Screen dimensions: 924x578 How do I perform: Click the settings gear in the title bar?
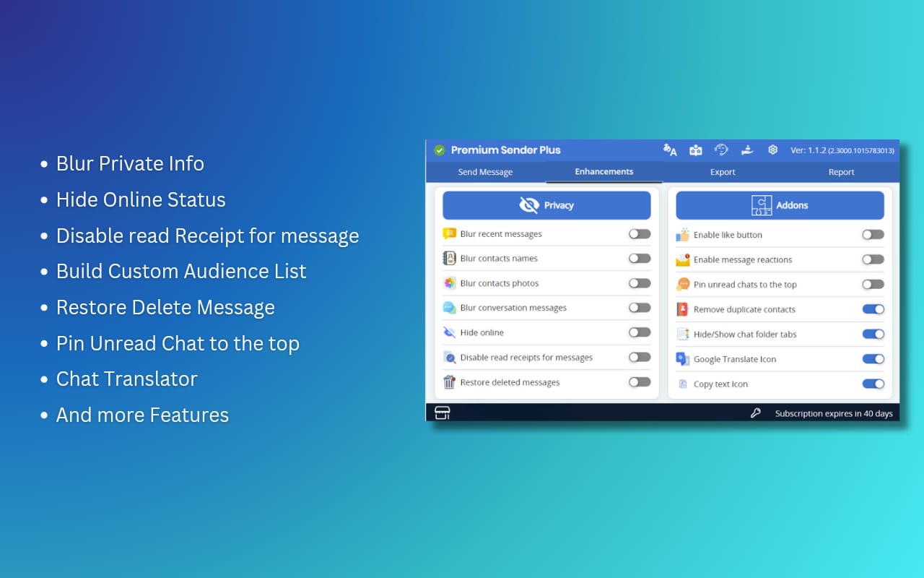(772, 150)
